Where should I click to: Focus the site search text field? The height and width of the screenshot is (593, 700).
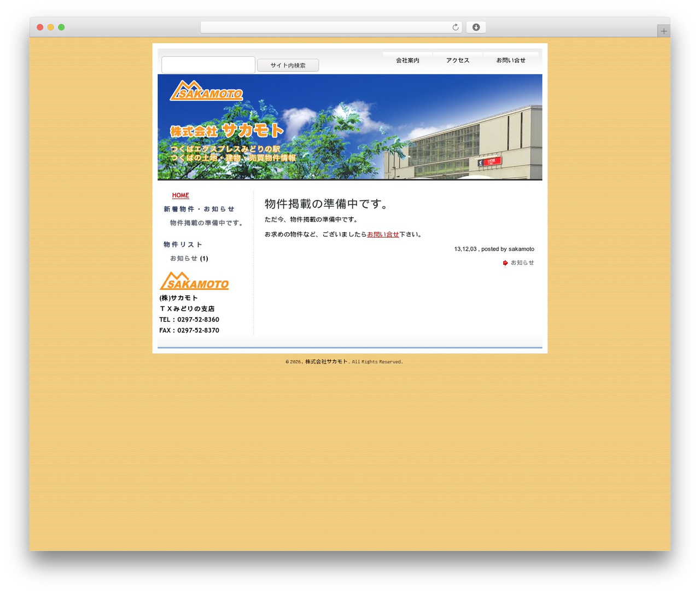click(208, 65)
